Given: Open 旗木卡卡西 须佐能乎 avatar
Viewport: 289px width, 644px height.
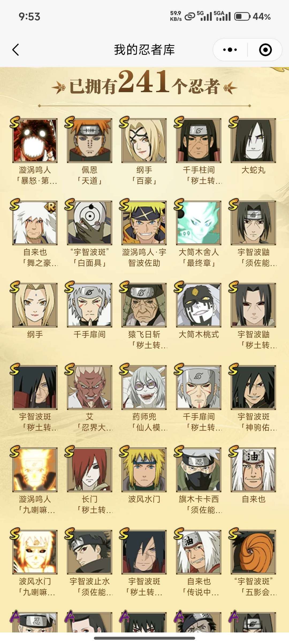Looking at the screenshot, I should [x=199, y=469].
